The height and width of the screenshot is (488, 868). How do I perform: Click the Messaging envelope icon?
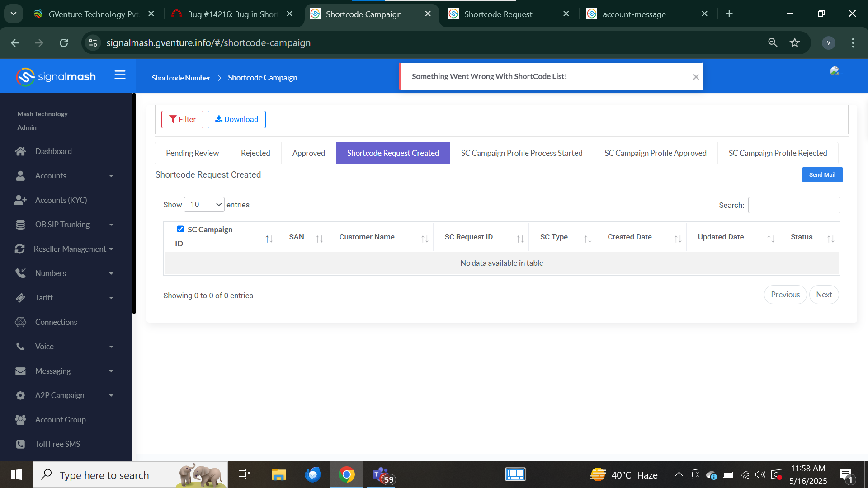point(20,371)
